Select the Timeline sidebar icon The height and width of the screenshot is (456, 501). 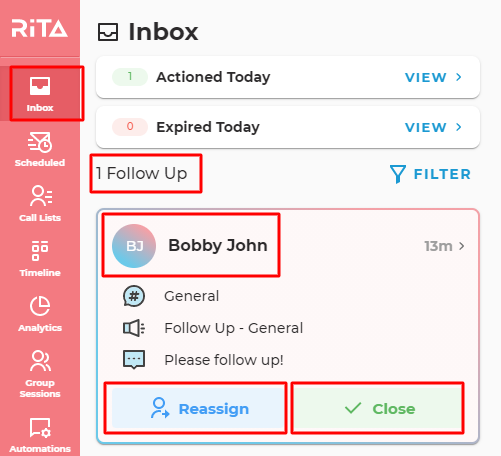click(40, 250)
